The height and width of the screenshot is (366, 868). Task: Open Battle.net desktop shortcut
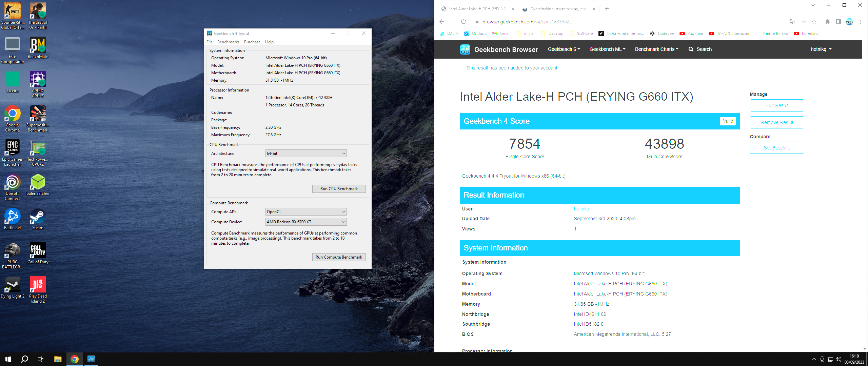point(13,219)
